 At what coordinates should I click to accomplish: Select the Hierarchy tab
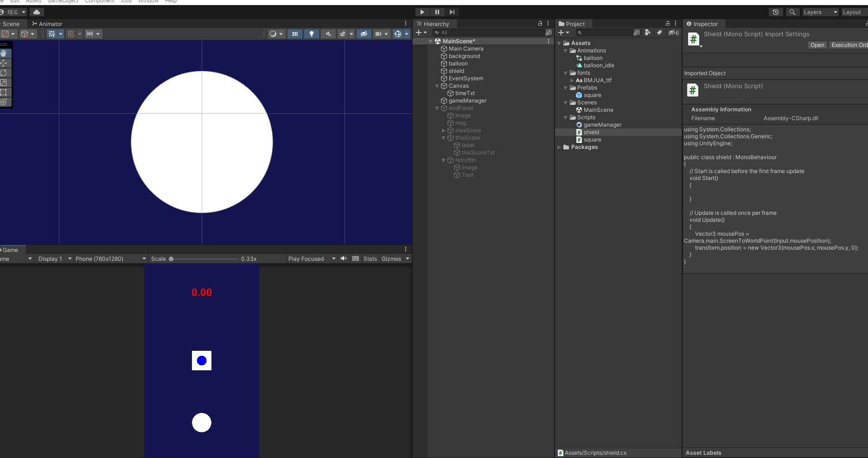tap(433, 24)
